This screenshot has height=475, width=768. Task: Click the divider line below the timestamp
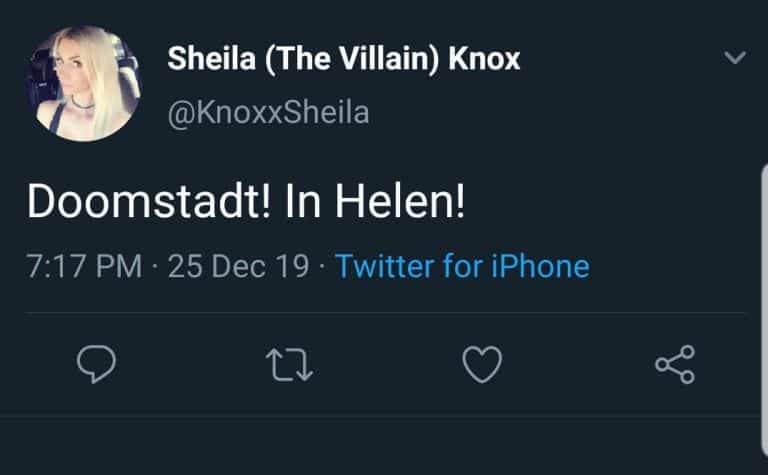click(x=385, y=312)
